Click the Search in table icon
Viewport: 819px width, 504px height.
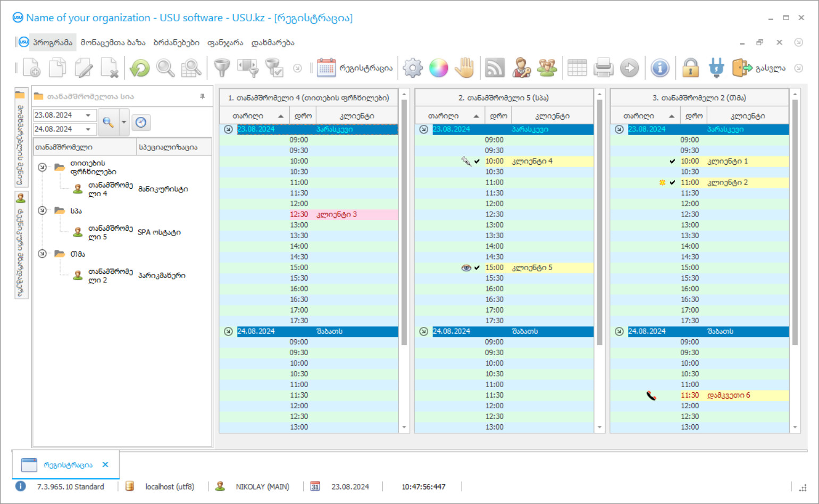(191, 68)
